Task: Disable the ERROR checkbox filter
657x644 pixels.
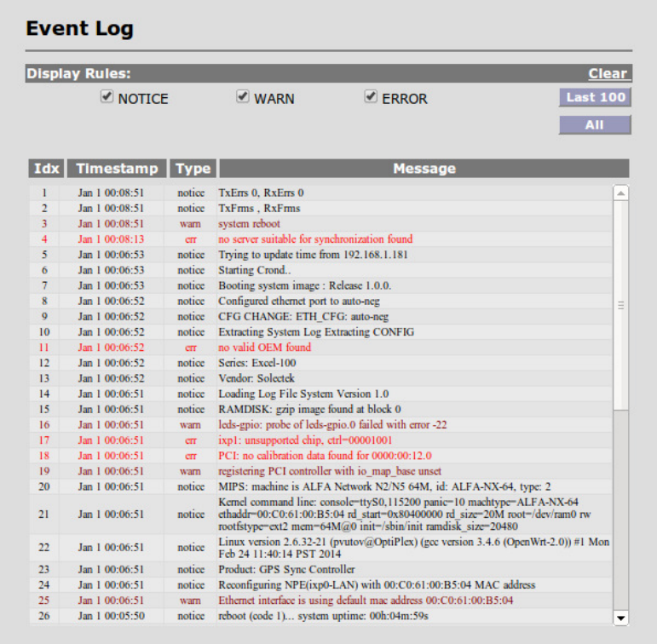Action: point(371,97)
